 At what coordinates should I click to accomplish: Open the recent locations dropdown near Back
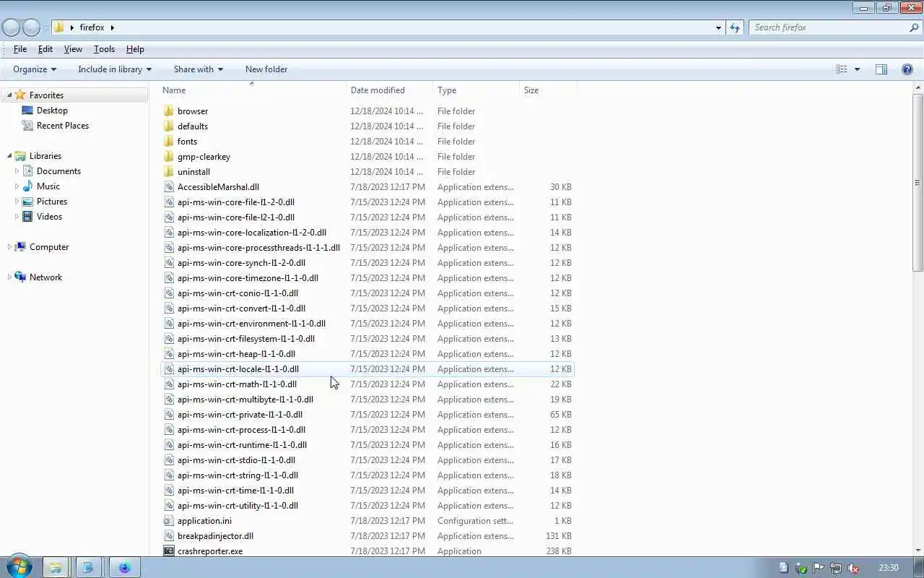coord(46,27)
